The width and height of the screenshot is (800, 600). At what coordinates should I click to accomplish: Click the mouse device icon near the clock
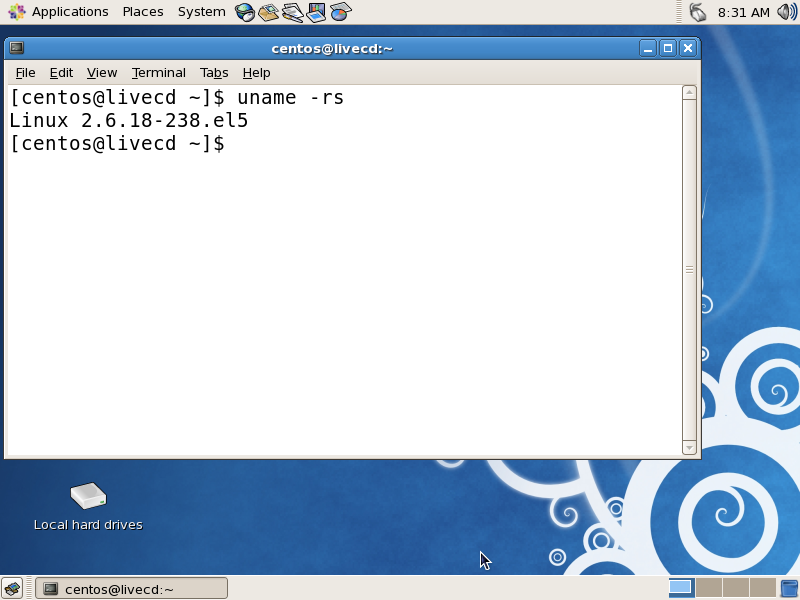point(699,11)
